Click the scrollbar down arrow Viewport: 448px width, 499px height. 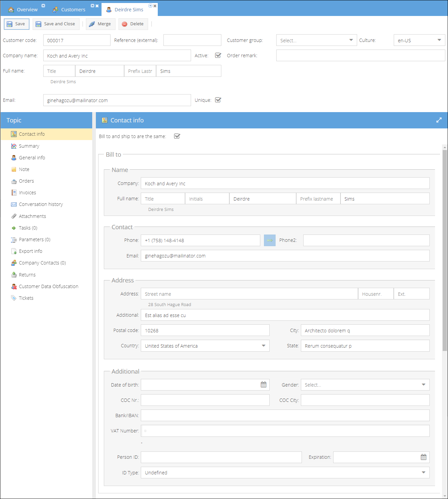445,496
